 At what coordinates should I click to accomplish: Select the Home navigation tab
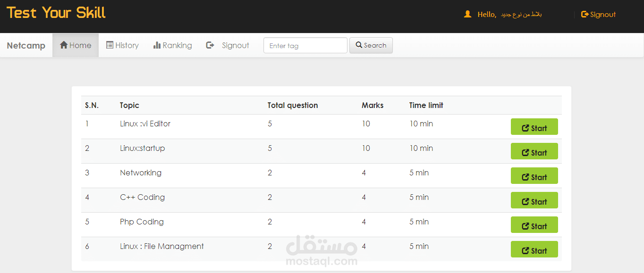pos(76,45)
